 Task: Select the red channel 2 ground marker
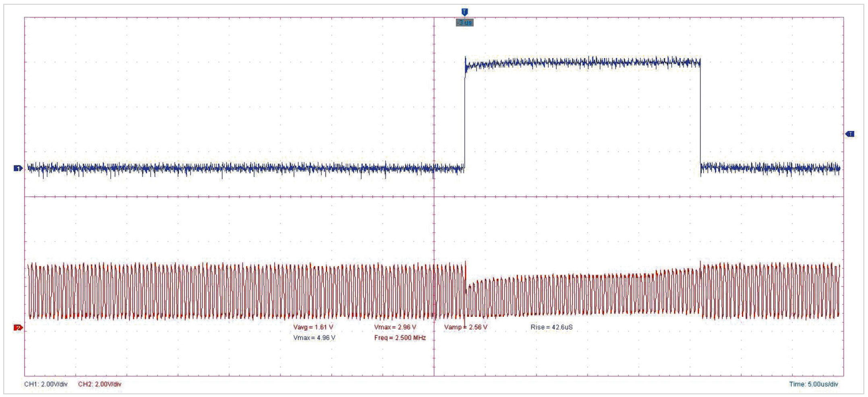(x=18, y=328)
